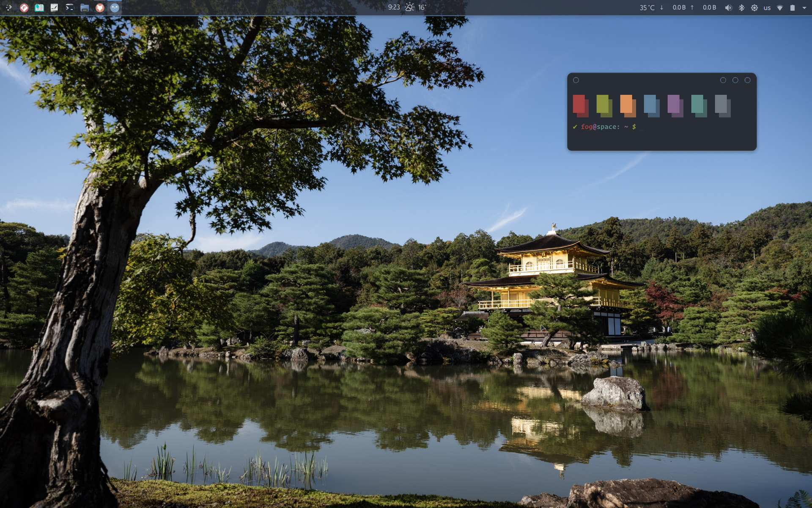Open the clock showing 9:23
This screenshot has width=812, height=508.
(x=394, y=7)
